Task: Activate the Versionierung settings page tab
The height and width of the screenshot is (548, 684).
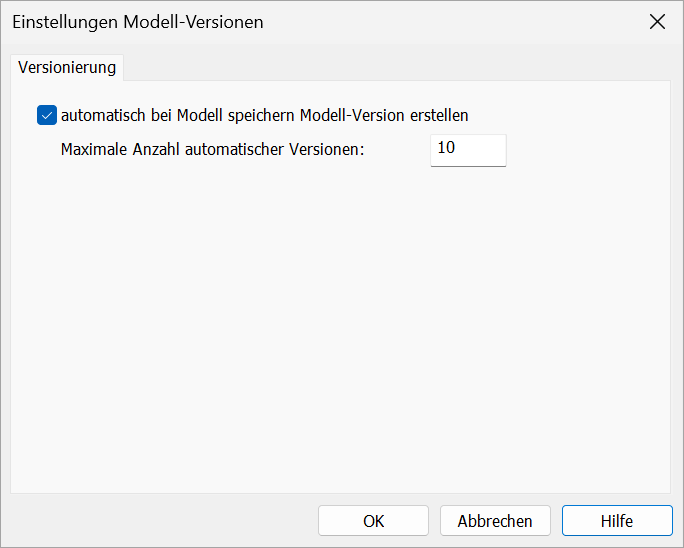Action: coord(67,68)
